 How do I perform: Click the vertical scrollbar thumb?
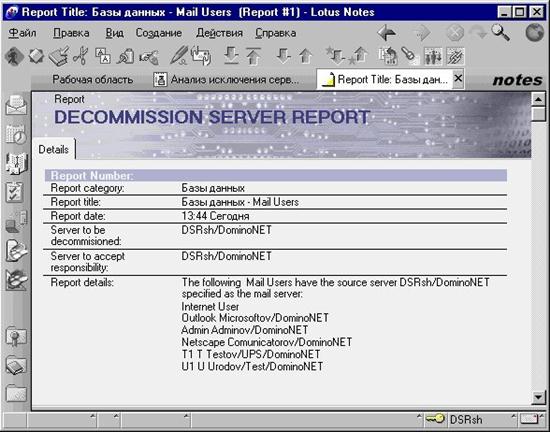(x=538, y=114)
